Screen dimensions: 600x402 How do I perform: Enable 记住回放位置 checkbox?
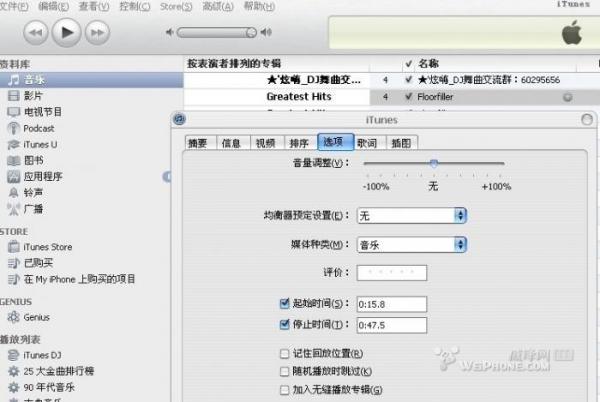pos(284,353)
